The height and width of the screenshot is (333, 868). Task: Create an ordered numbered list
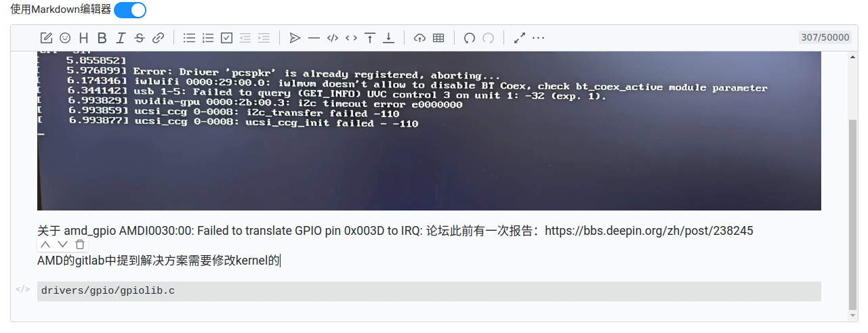tap(208, 38)
